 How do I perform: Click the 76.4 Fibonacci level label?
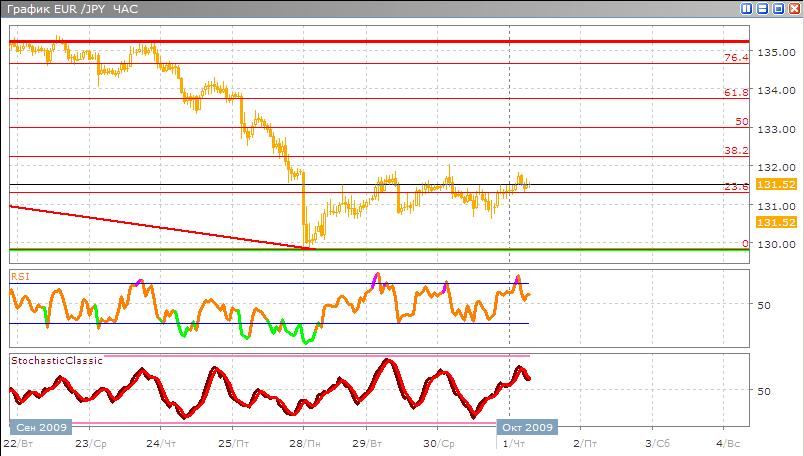[736, 58]
